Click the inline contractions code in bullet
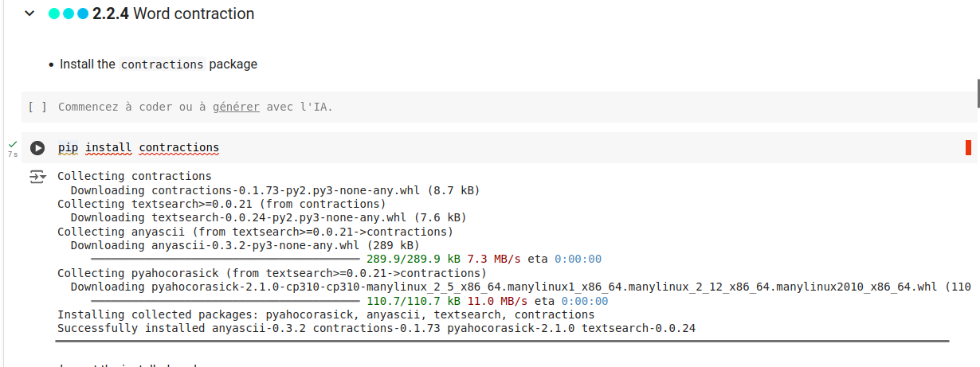The height and width of the screenshot is (367, 980). point(162,64)
